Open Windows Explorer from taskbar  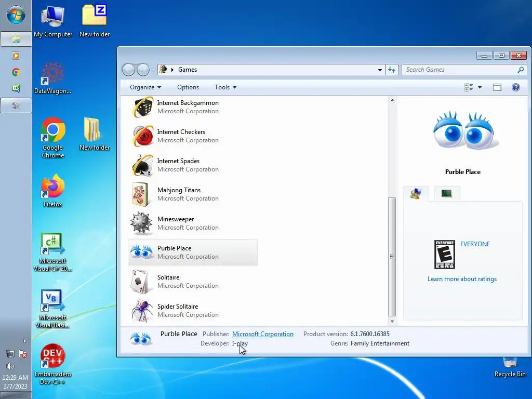tap(16, 39)
